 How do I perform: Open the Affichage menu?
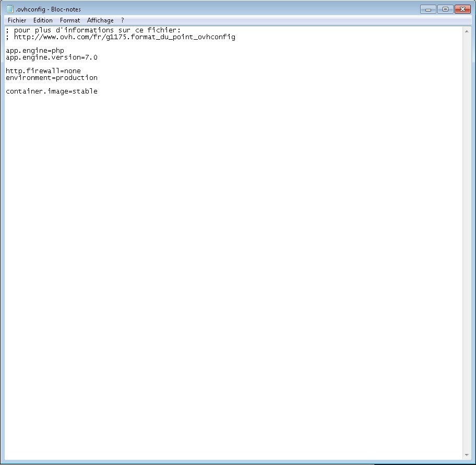click(100, 20)
